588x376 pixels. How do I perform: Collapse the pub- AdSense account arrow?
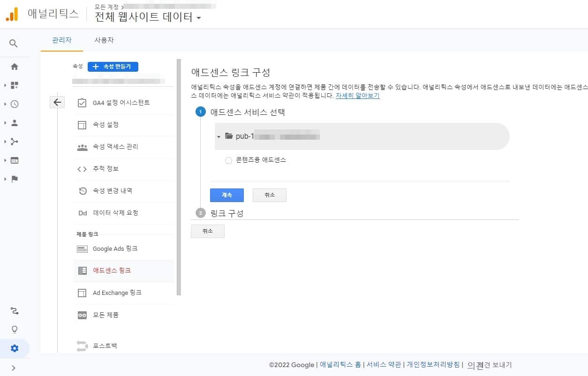[x=219, y=137]
